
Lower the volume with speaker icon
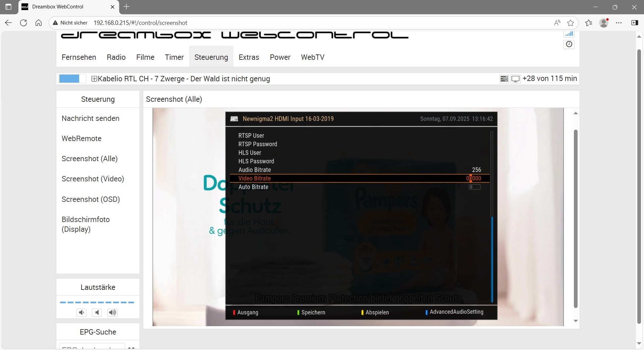point(82,313)
